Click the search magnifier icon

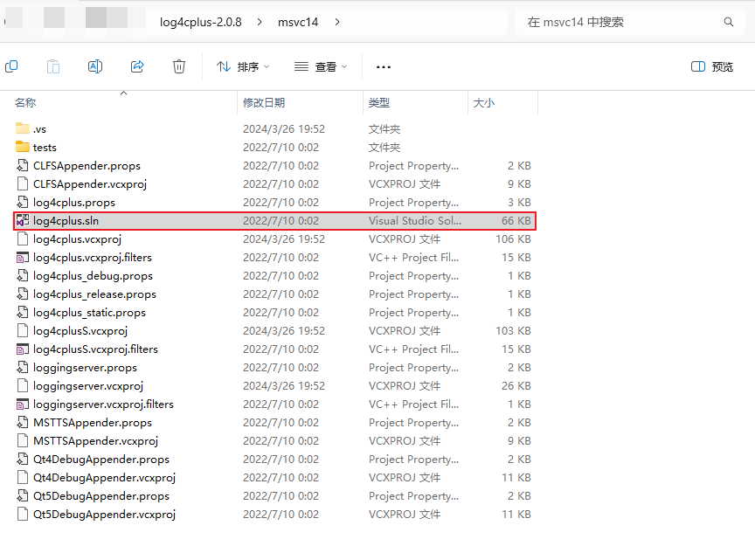[731, 22]
